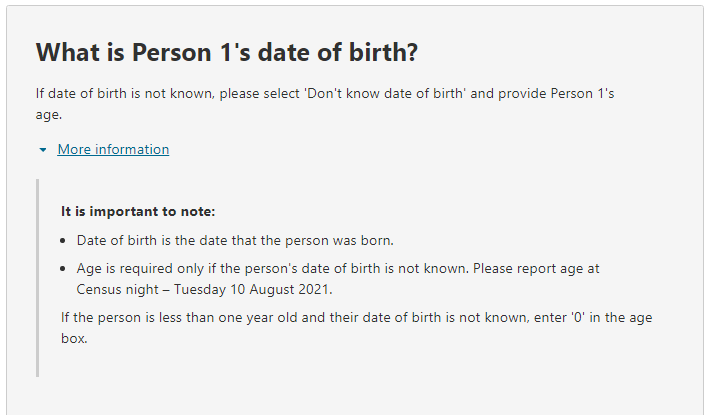This screenshot has width=711, height=415.
Task: Select the quoted 'Don't know date of birth' phrase
Action: pyautogui.click(x=385, y=93)
